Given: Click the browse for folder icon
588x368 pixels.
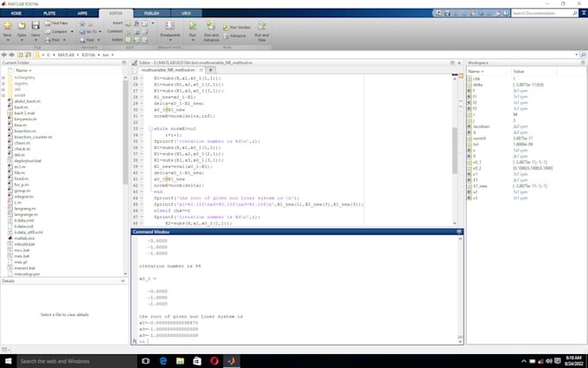Looking at the screenshot, I should click(x=29, y=55).
